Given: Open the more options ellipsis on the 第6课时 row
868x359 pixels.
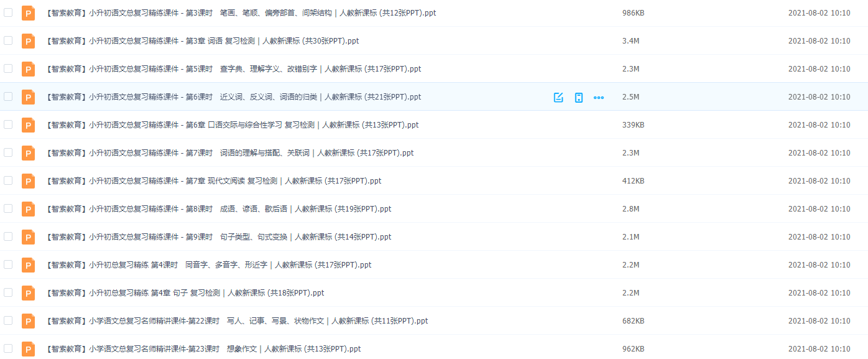Looking at the screenshot, I should click(598, 97).
